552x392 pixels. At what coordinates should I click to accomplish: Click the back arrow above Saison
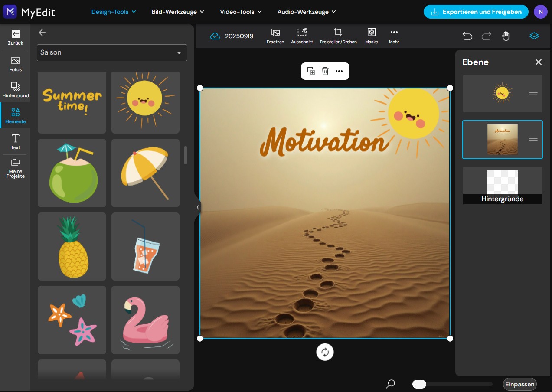[42, 33]
